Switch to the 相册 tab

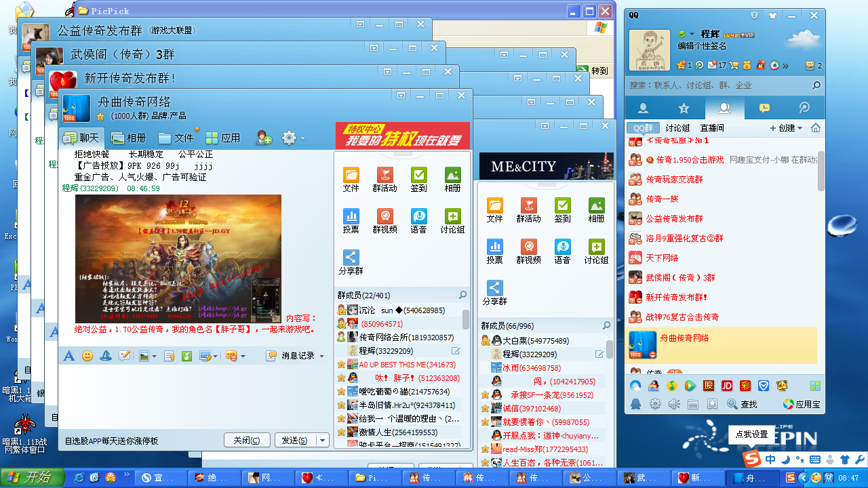[129, 138]
